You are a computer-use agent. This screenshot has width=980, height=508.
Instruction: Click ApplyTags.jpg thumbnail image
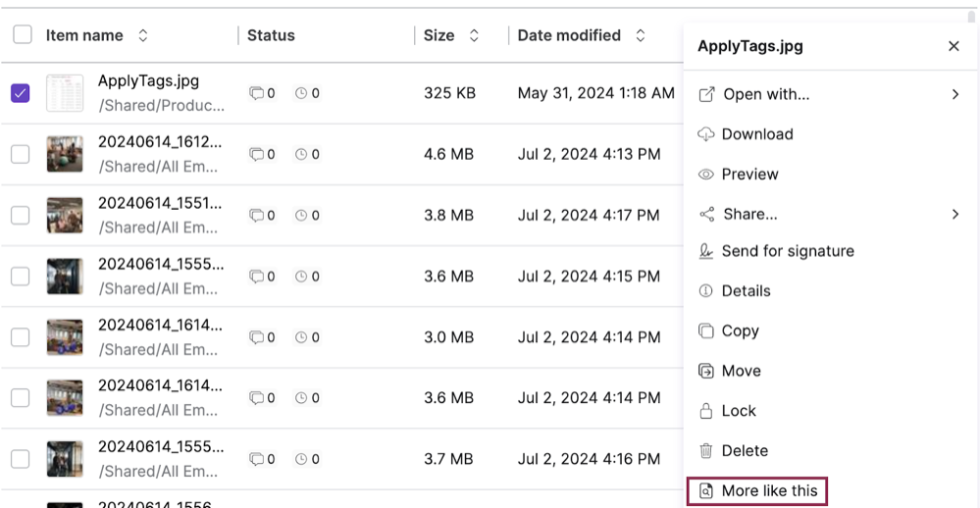pos(65,93)
